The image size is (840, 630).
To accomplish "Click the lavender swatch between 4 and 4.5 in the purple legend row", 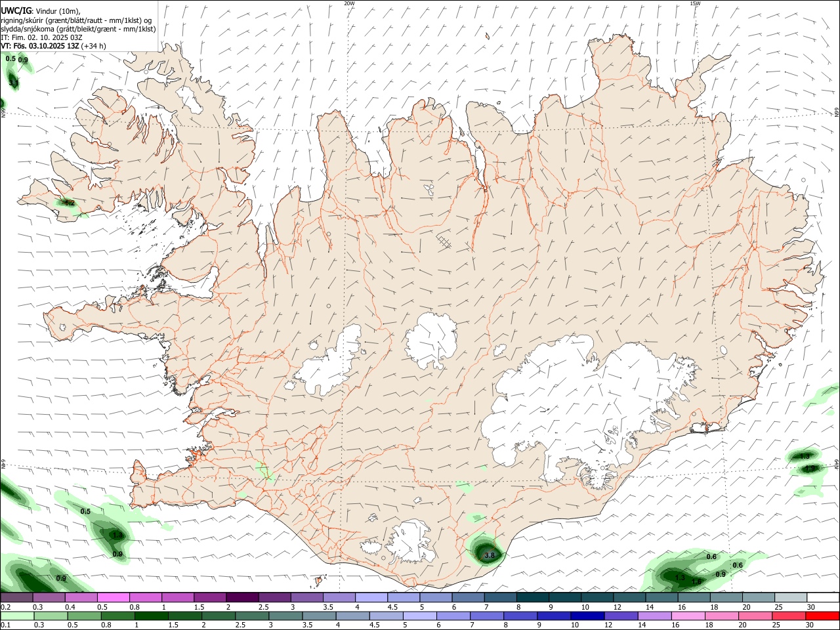I will (x=371, y=597).
